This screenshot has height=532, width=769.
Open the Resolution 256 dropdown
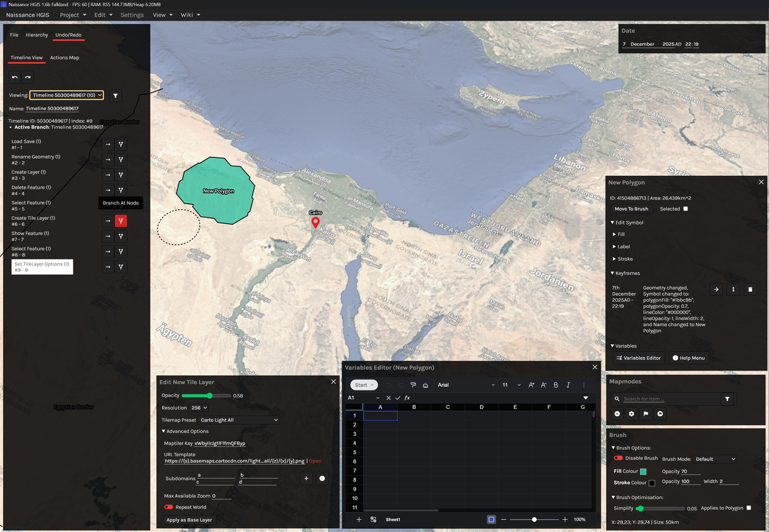(x=199, y=408)
